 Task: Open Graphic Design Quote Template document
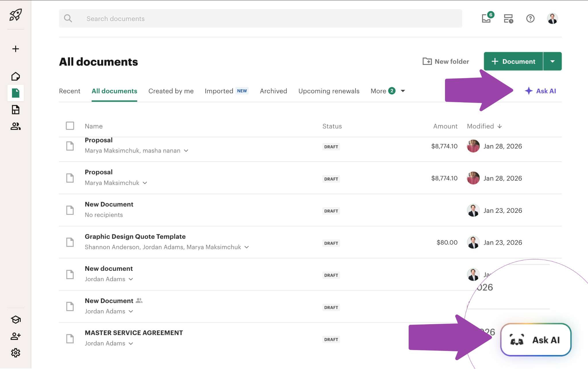click(x=135, y=237)
